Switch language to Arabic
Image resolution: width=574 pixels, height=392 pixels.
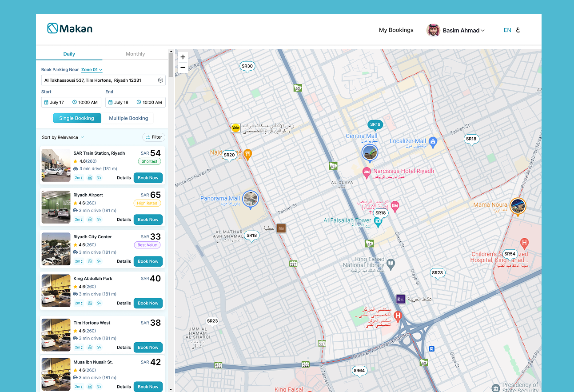point(518,30)
